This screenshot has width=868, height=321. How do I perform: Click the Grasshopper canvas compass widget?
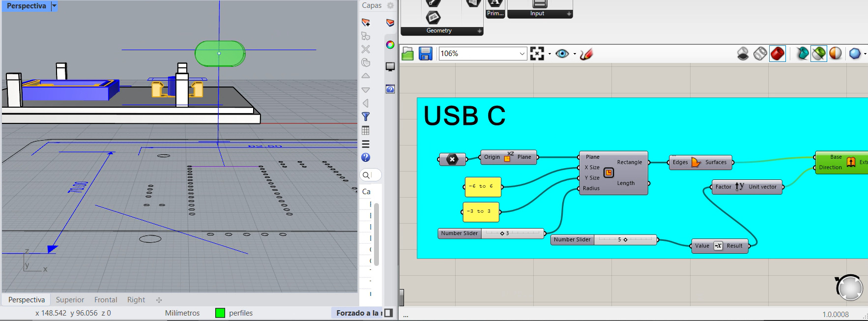pyautogui.click(x=850, y=288)
